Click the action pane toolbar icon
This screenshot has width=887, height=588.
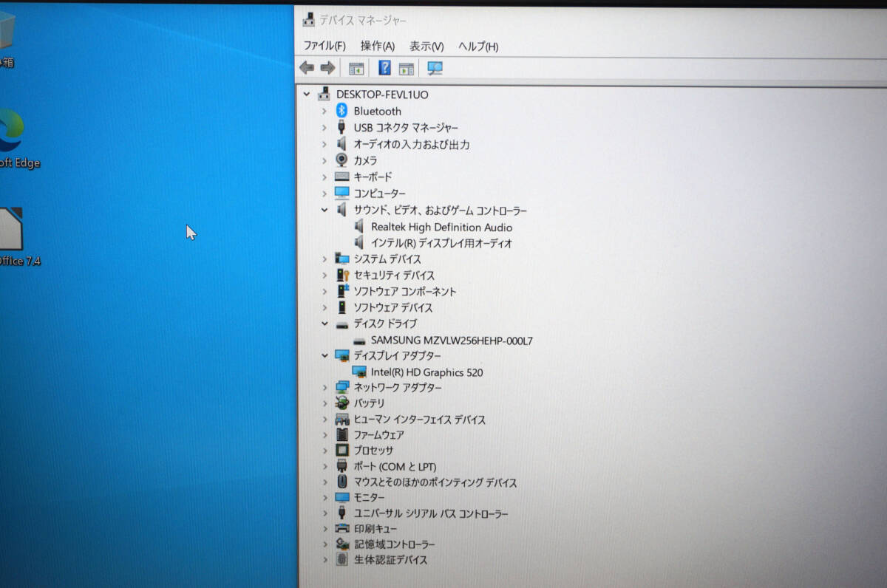(x=406, y=69)
